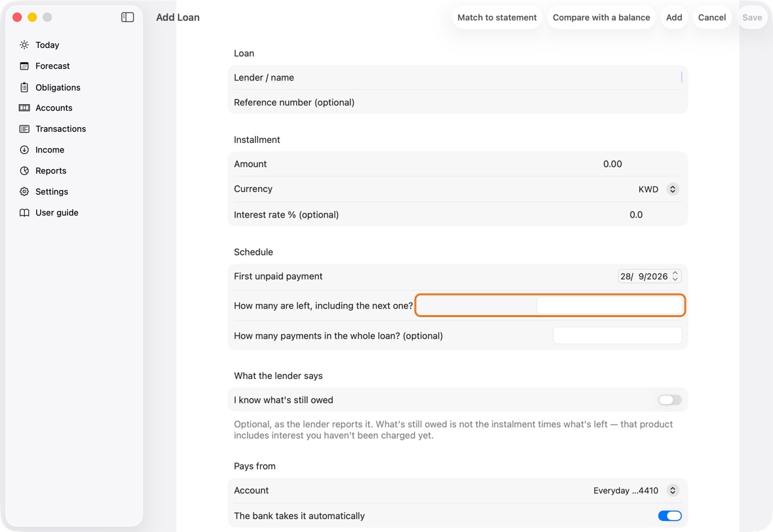Click the Transactions list icon
773x532 pixels.
coord(24,128)
